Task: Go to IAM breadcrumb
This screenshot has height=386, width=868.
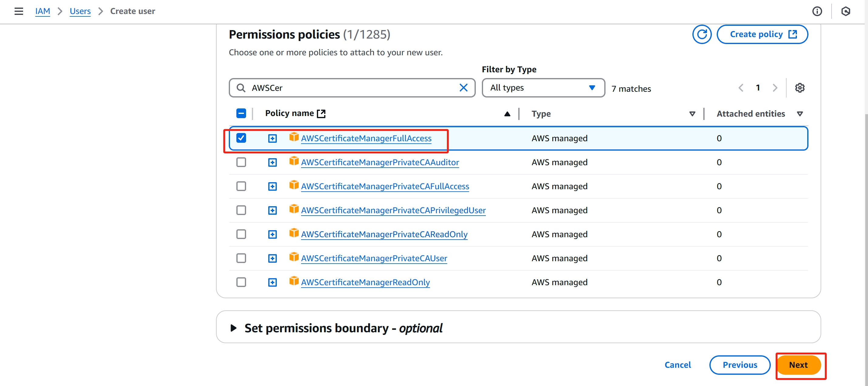Action: pyautogui.click(x=43, y=11)
